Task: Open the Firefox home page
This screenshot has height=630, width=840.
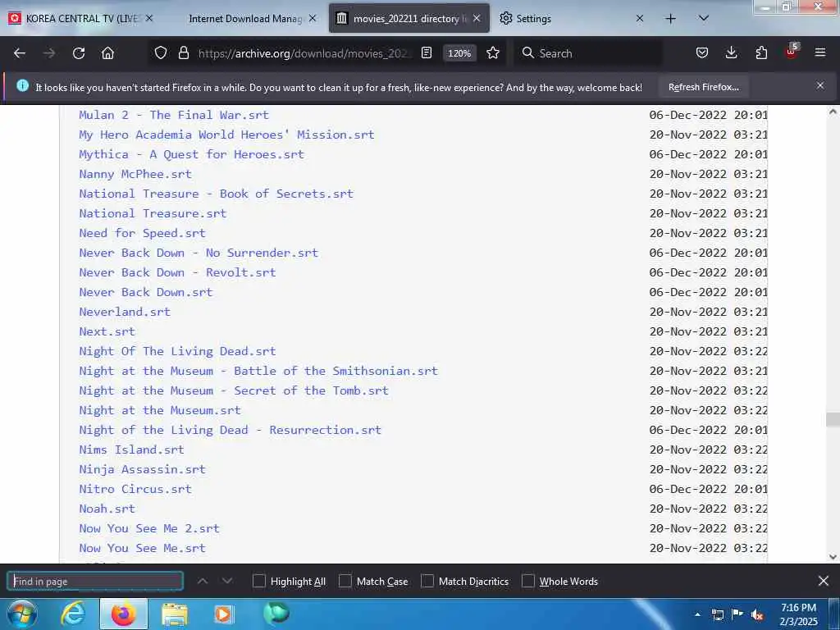Action: pos(107,53)
